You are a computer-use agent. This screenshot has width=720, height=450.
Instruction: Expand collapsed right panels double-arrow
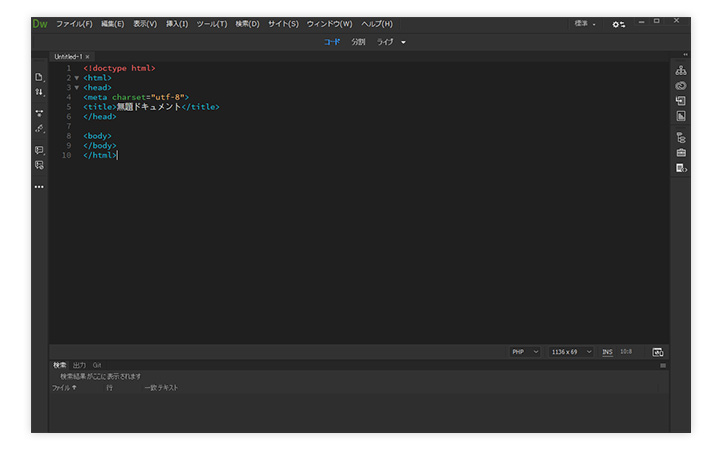click(x=685, y=55)
